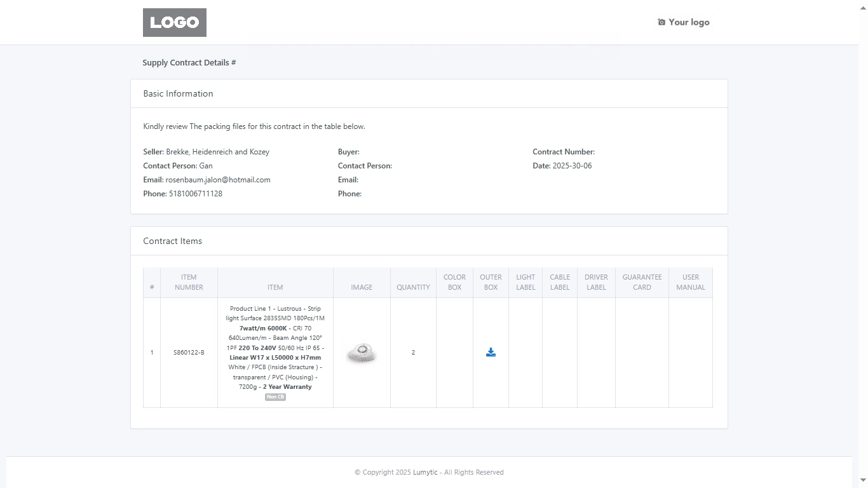The width and height of the screenshot is (868, 488).
Task: Click the DRIVER LABEL column header
Action: 596,282
